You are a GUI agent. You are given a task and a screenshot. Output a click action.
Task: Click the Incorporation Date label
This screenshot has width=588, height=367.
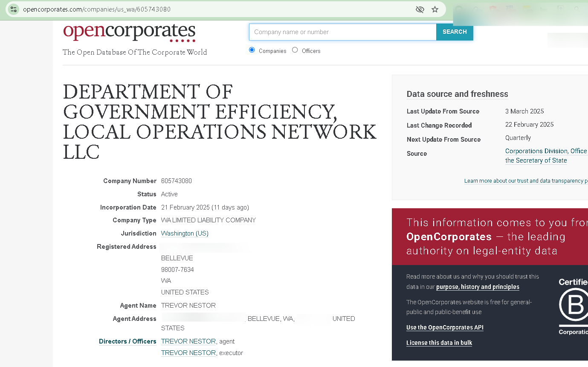pos(128,207)
